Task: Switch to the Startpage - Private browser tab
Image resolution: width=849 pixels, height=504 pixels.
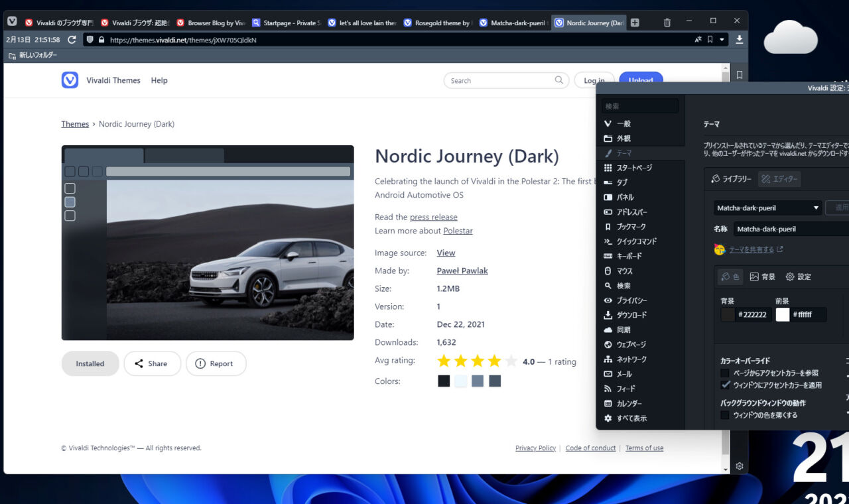Action: (286, 23)
